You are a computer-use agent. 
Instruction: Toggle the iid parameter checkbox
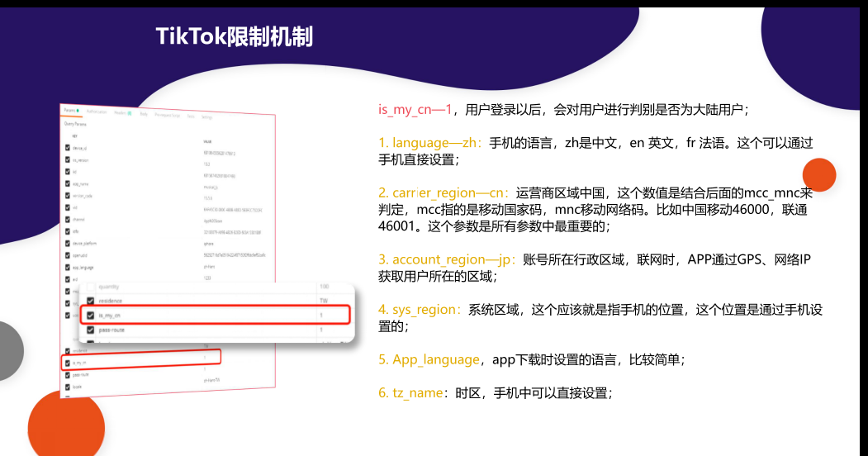[68, 172]
